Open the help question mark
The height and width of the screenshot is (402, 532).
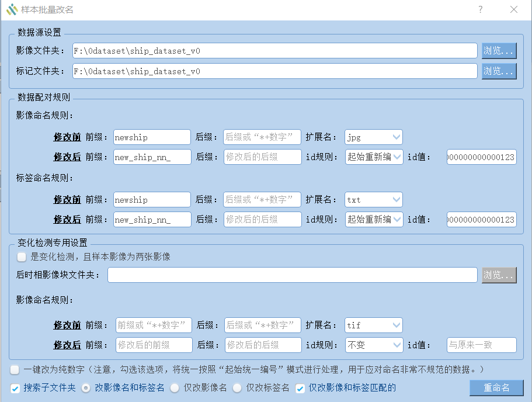(x=479, y=9)
